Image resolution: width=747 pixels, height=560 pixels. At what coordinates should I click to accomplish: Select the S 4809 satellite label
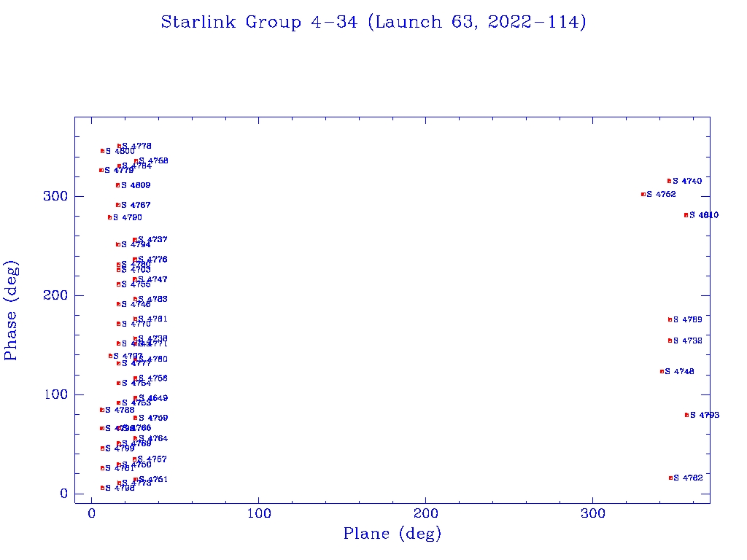pyautogui.click(x=136, y=185)
